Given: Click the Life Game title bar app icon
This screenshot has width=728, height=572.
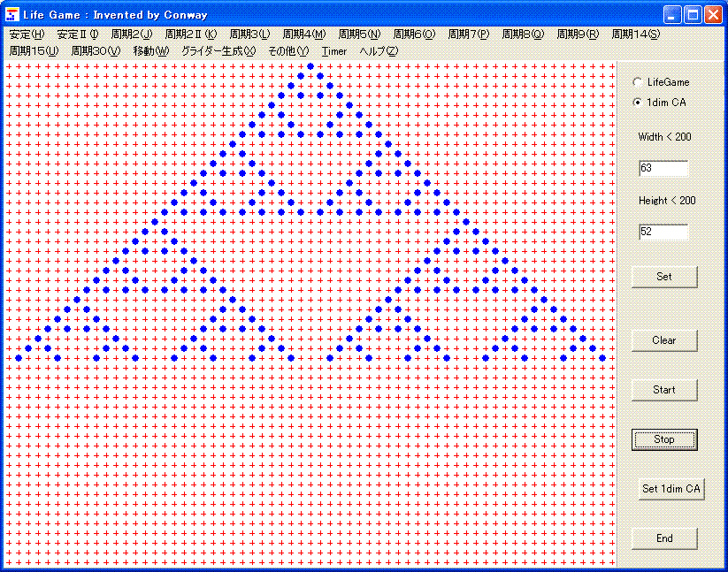Looking at the screenshot, I should (x=12, y=15).
